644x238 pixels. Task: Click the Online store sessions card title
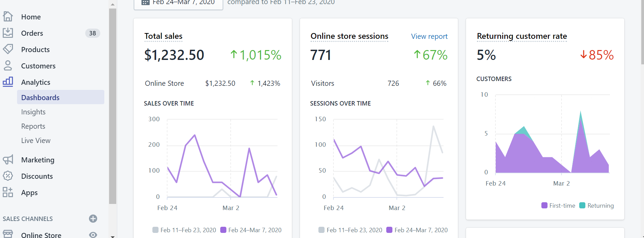349,36
